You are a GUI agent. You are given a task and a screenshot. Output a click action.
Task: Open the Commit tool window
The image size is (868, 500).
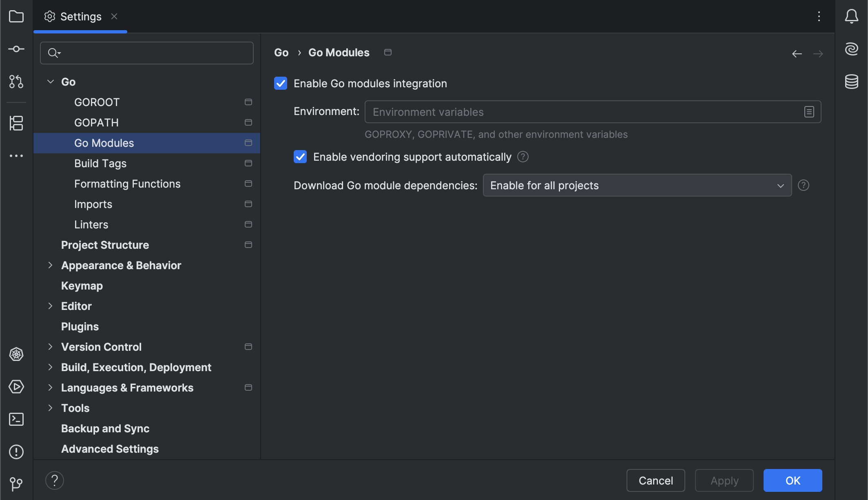(16, 49)
